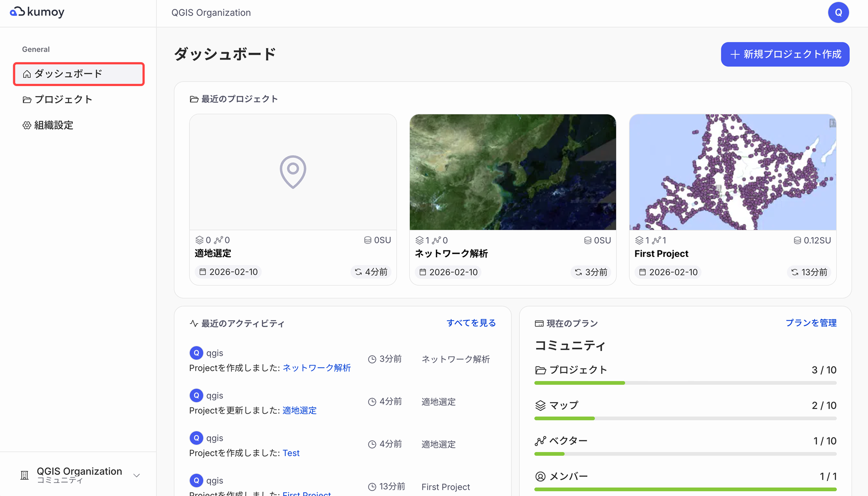Image resolution: width=868 pixels, height=496 pixels.
Task: Open すべてを見る in activity section
Action: [x=471, y=322]
